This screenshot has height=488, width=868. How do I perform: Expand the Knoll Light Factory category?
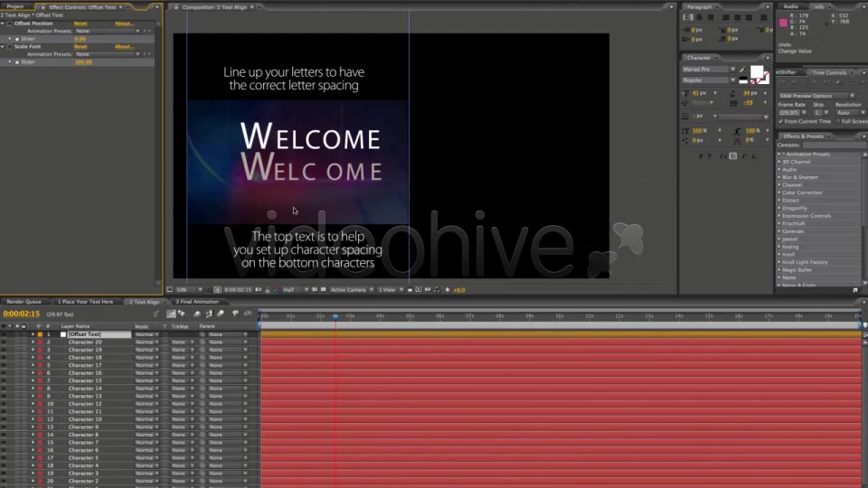779,262
